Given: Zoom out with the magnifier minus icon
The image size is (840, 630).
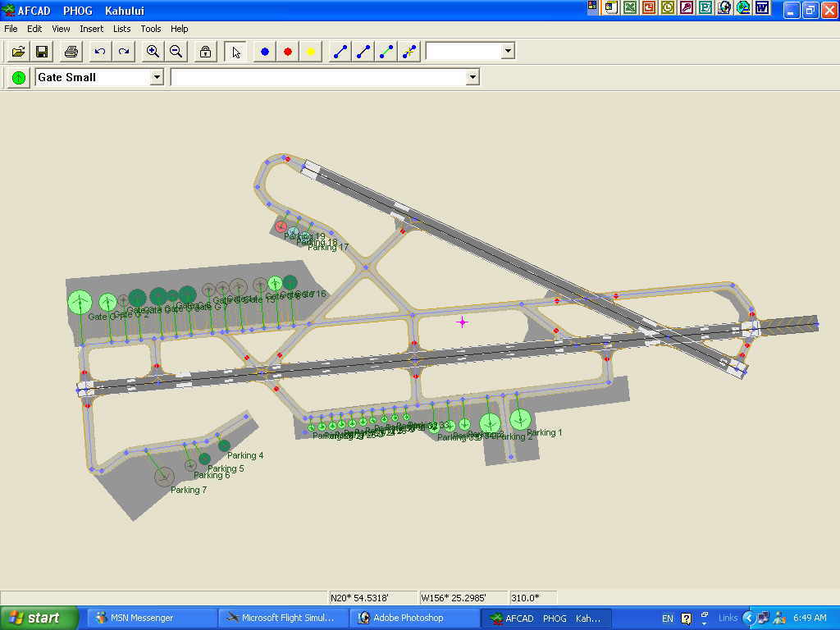Looking at the screenshot, I should pyautogui.click(x=176, y=52).
